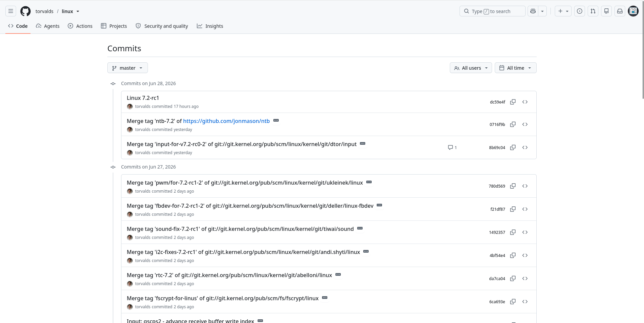Expand commit message for rtc-7.2 merge
The width and height of the screenshot is (644, 323).
click(338, 275)
